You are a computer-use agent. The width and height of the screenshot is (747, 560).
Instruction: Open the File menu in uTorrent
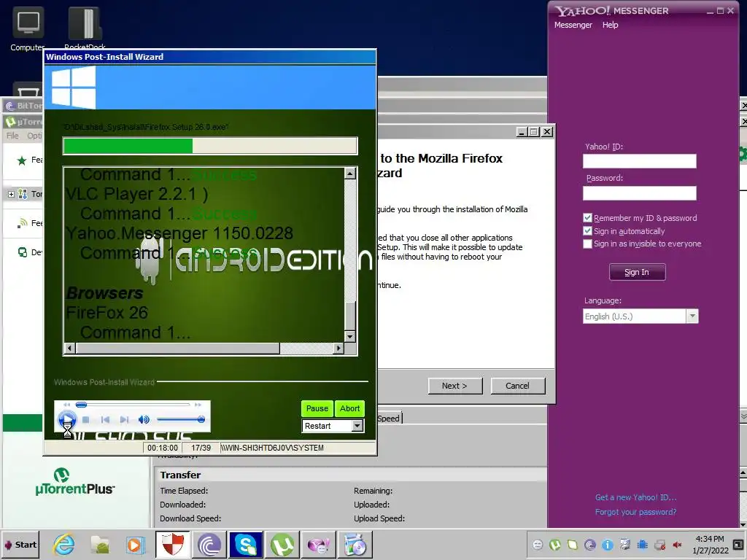pos(12,136)
